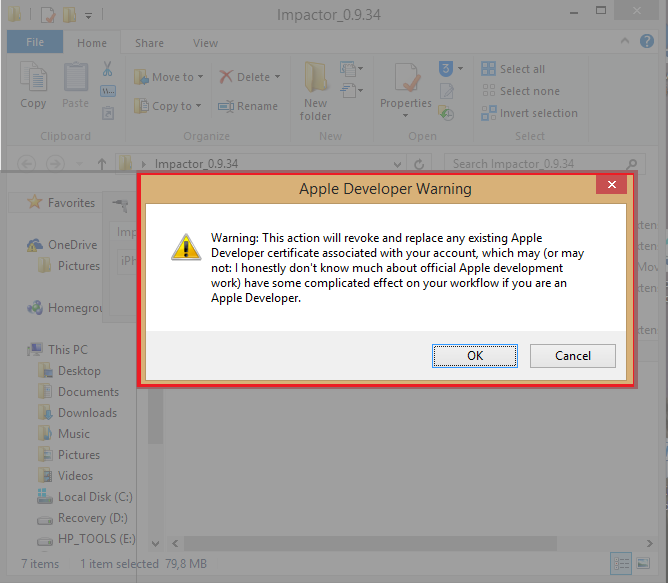This screenshot has height=583, width=668.
Task: Click Invert selection
Action: [x=529, y=113]
